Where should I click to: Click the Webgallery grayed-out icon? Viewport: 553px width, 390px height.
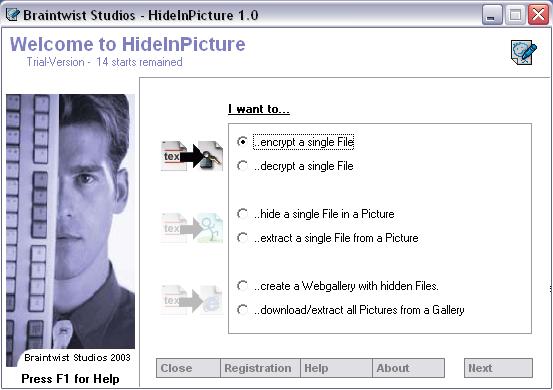click(192, 300)
